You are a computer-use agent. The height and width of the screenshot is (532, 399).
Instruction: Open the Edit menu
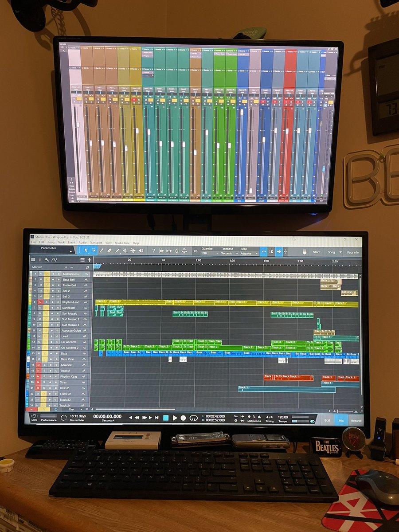(41, 243)
